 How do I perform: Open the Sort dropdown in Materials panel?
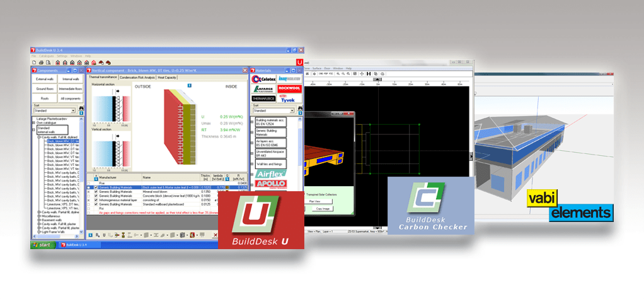pos(292,110)
